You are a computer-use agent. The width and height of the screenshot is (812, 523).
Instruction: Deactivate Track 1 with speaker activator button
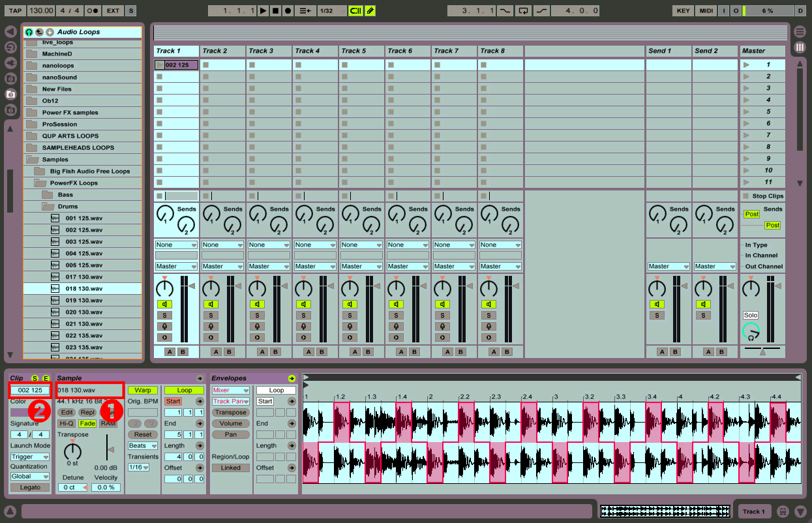point(165,304)
